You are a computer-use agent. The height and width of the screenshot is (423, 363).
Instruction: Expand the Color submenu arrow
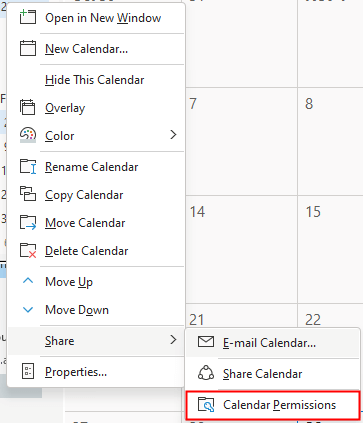[x=173, y=135]
